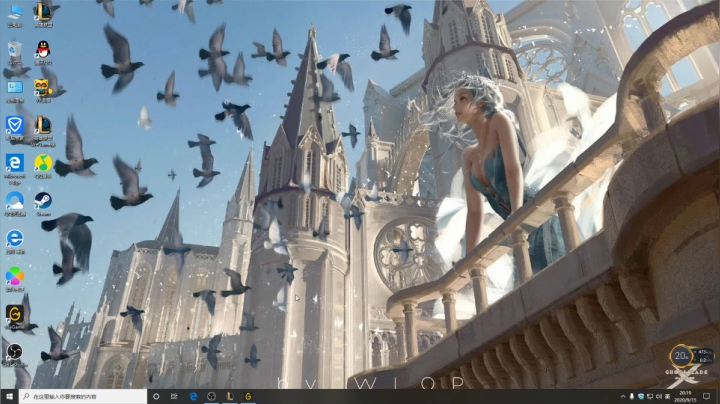Open the Recycle Bin desktop icon
This screenshot has width=720, height=404.
[x=15, y=52]
